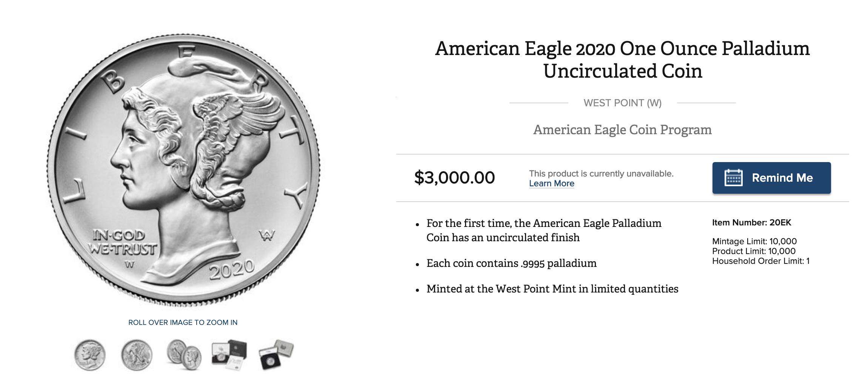This screenshot has width=868, height=389.
Task: Click the 'currently unavailable' status message
Action: [x=601, y=174]
